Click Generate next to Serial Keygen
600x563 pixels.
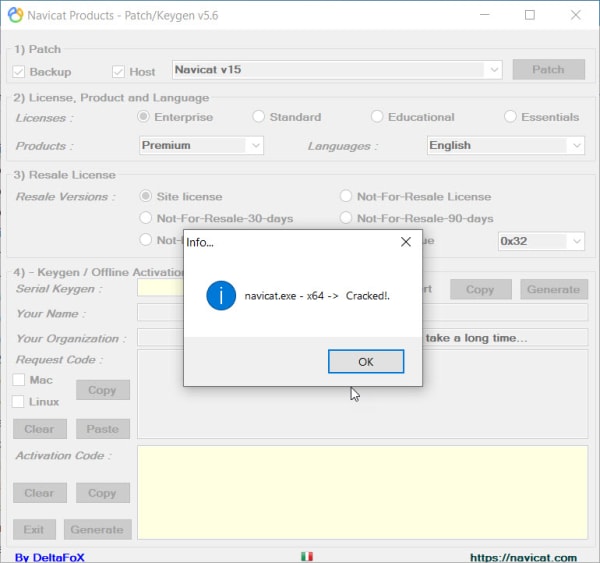pos(554,289)
